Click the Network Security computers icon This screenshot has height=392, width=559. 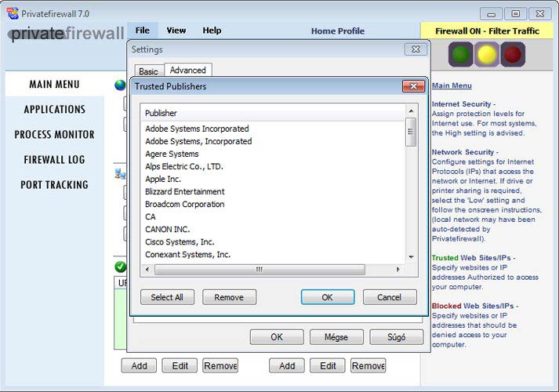click(x=120, y=173)
